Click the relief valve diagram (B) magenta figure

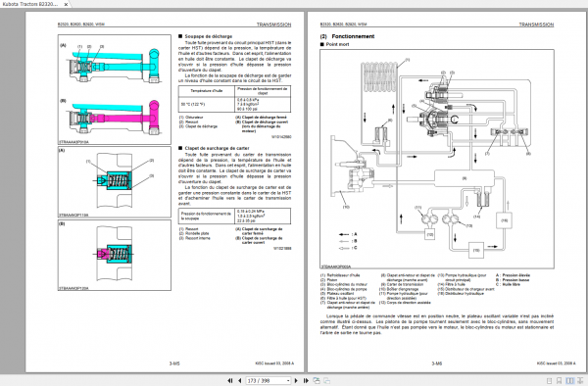[115, 118]
